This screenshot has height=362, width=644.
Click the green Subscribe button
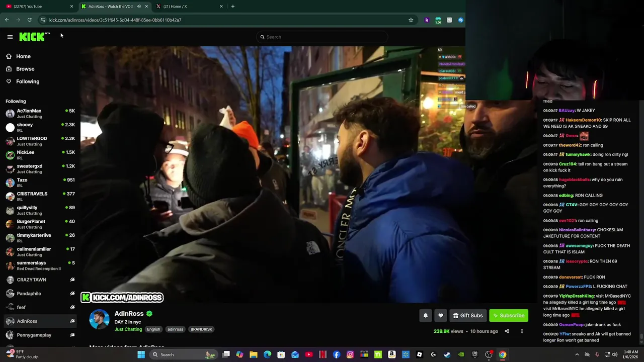point(509,315)
